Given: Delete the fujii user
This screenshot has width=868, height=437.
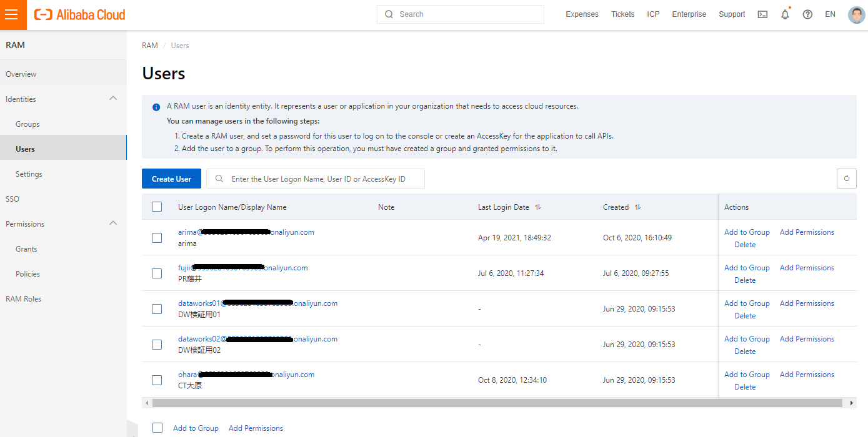Looking at the screenshot, I should pos(745,280).
